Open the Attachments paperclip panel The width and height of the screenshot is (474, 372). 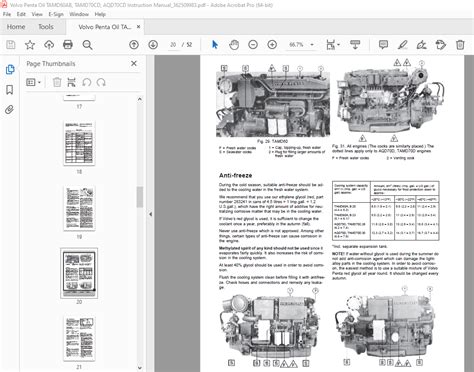[x=10, y=110]
